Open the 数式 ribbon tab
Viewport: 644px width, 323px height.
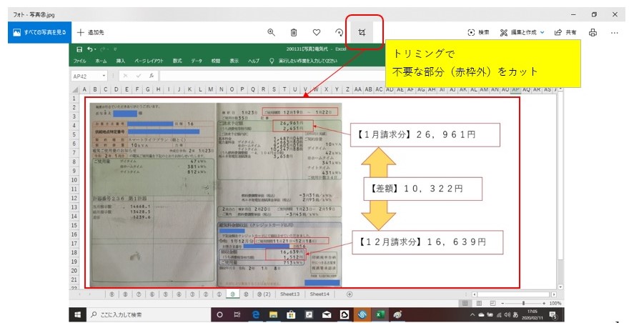click(x=177, y=61)
